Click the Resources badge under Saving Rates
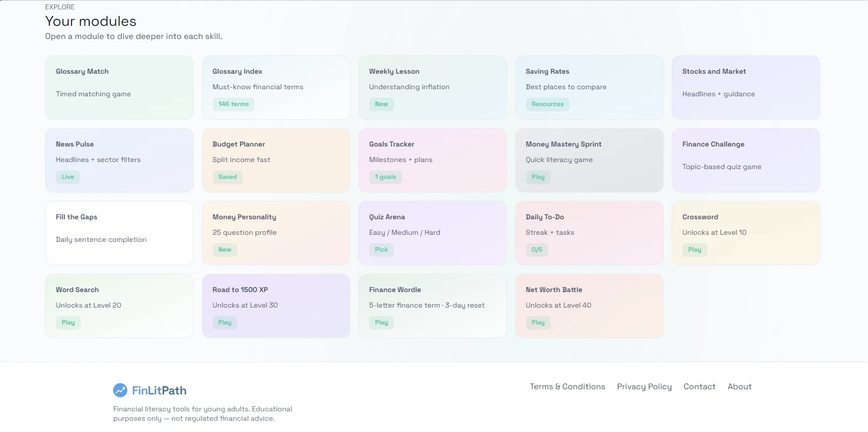868x432 pixels. pos(548,104)
